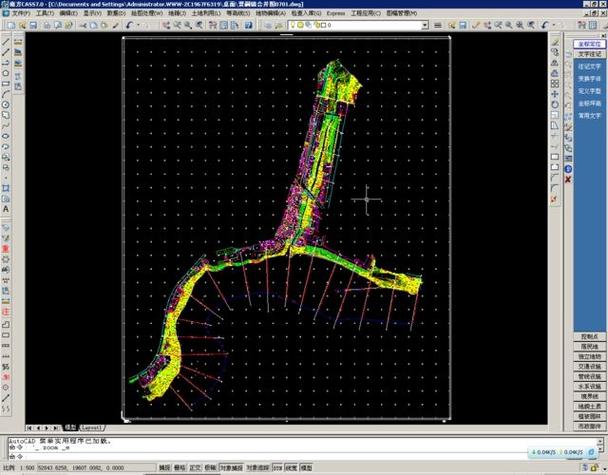Click the blue circle icon above the red X
This screenshot has width=608, height=475.
[568, 169]
